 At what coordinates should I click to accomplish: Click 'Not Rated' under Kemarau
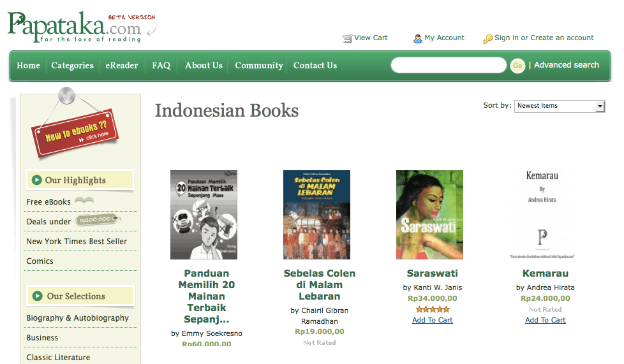(546, 310)
